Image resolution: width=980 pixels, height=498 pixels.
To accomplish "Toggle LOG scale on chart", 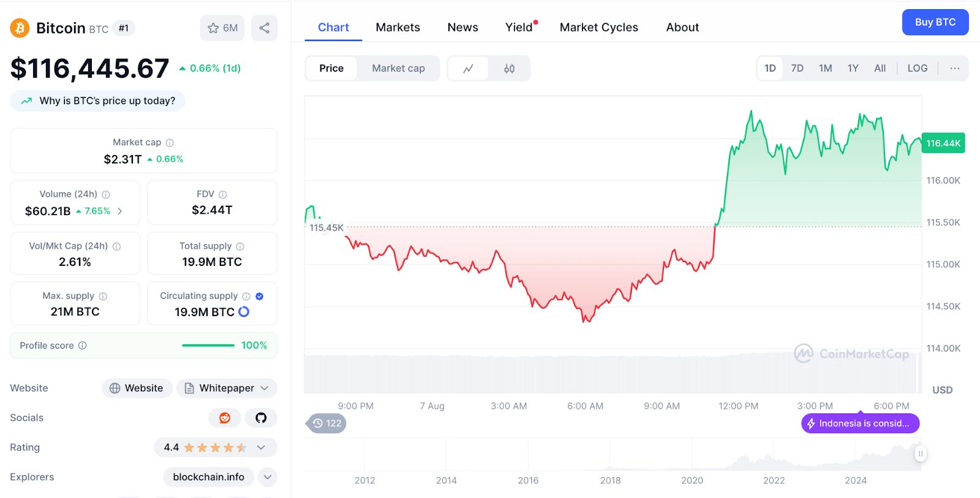I will coord(917,68).
